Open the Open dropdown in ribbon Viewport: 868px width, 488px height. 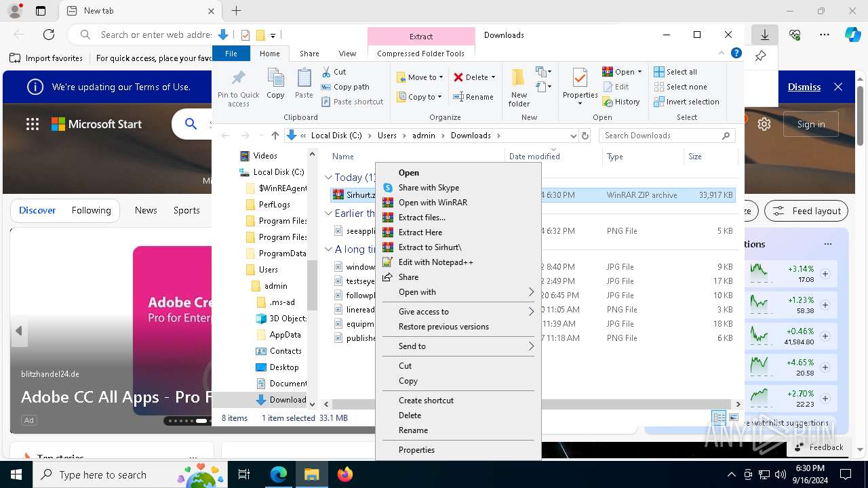click(x=622, y=72)
